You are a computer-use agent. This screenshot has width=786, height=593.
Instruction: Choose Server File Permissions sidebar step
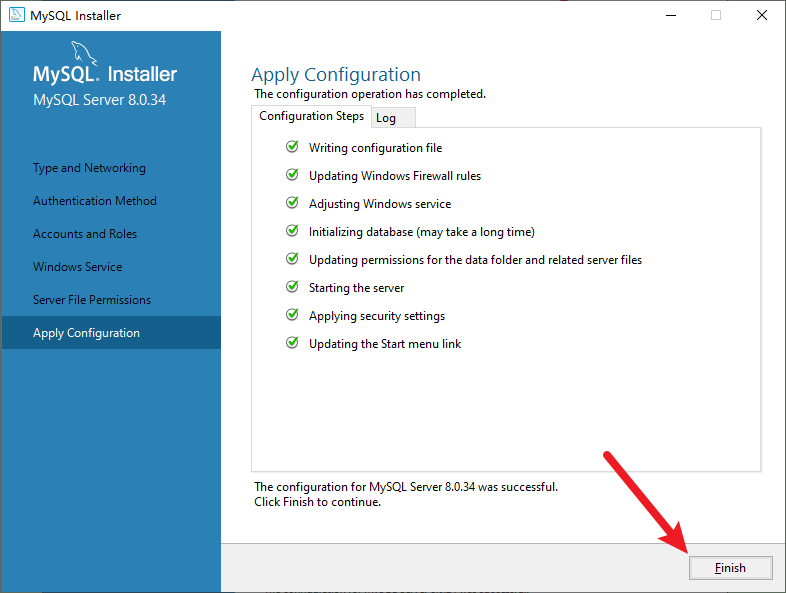[92, 300]
